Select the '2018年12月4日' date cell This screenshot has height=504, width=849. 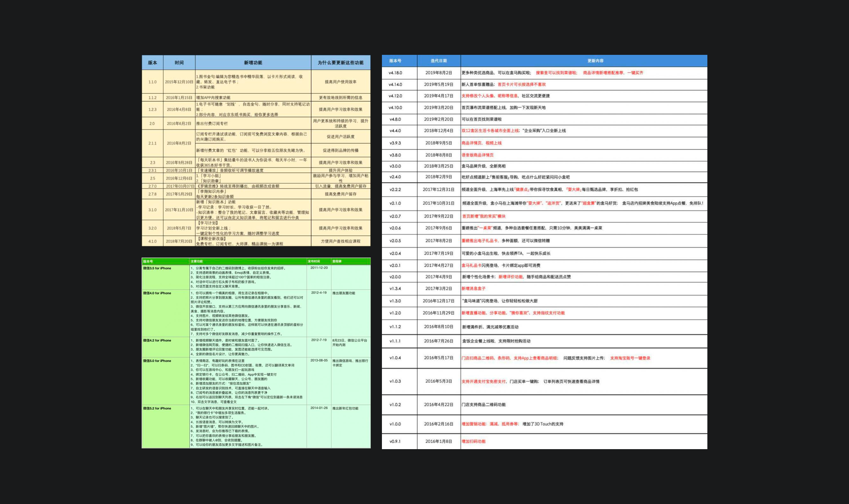438,130
